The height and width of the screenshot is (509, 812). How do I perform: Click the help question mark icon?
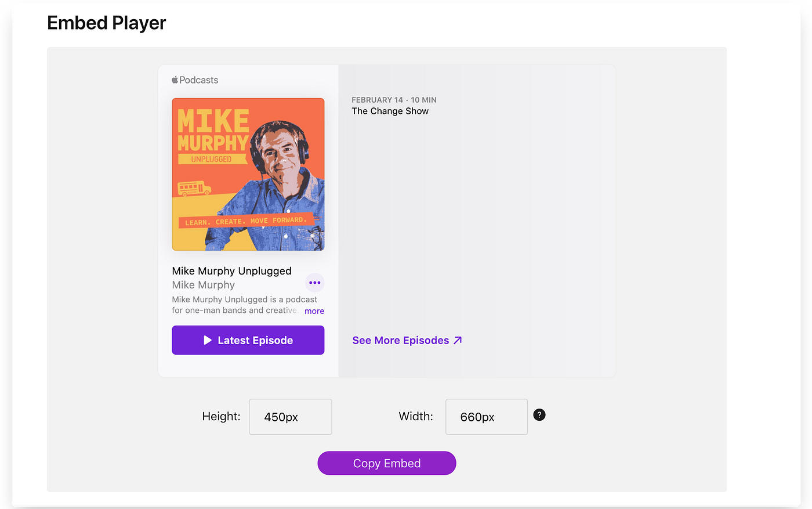[539, 415]
